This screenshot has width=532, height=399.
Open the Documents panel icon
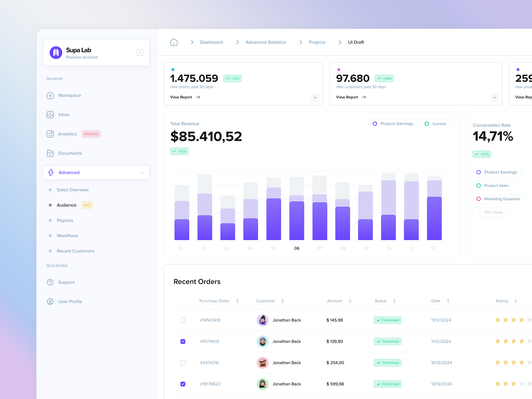[50, 153]
